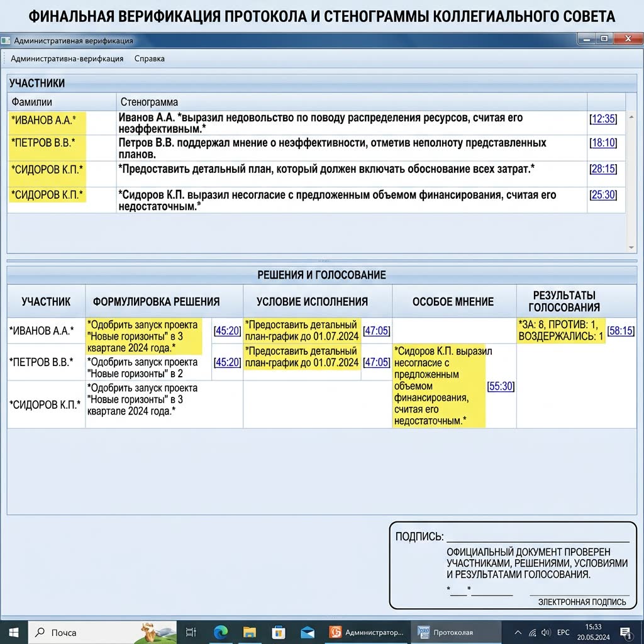This screenshot has width=644, height=644.
Task: Open the [55:30] special opinion timestamp link
Action: [x=501, y=386]
